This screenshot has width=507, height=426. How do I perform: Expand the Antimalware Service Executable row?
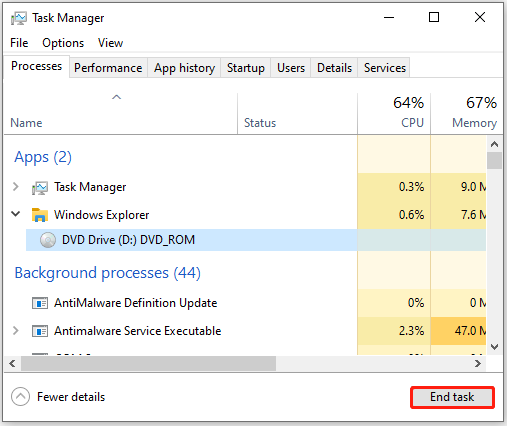tap(15, 331)
